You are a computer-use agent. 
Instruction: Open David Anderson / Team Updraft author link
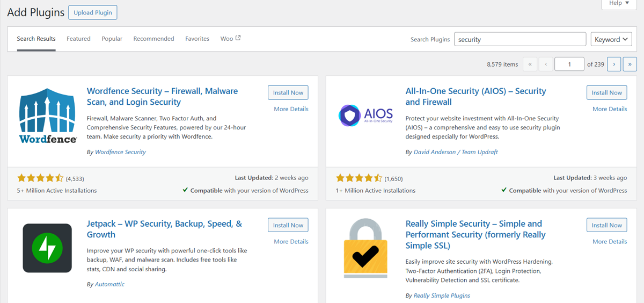[456, 152]
